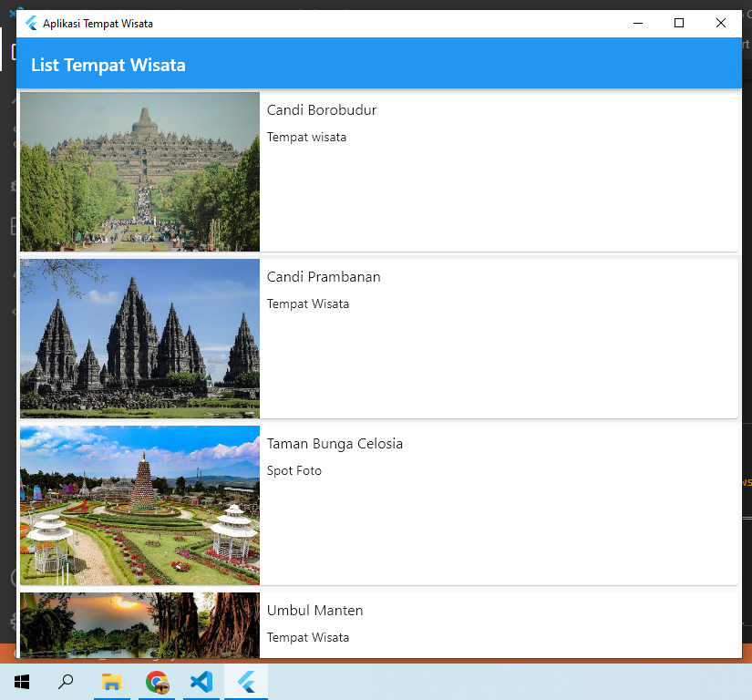Open File Explorer from the taskbar
The width and height of the screenshot is (752, 700).
111,681
